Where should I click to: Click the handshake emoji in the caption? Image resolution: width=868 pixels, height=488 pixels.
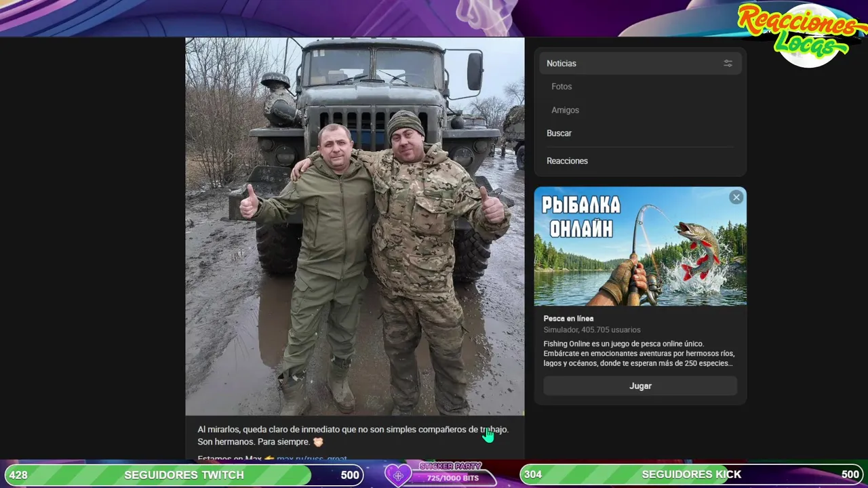(x=318, y=442)
